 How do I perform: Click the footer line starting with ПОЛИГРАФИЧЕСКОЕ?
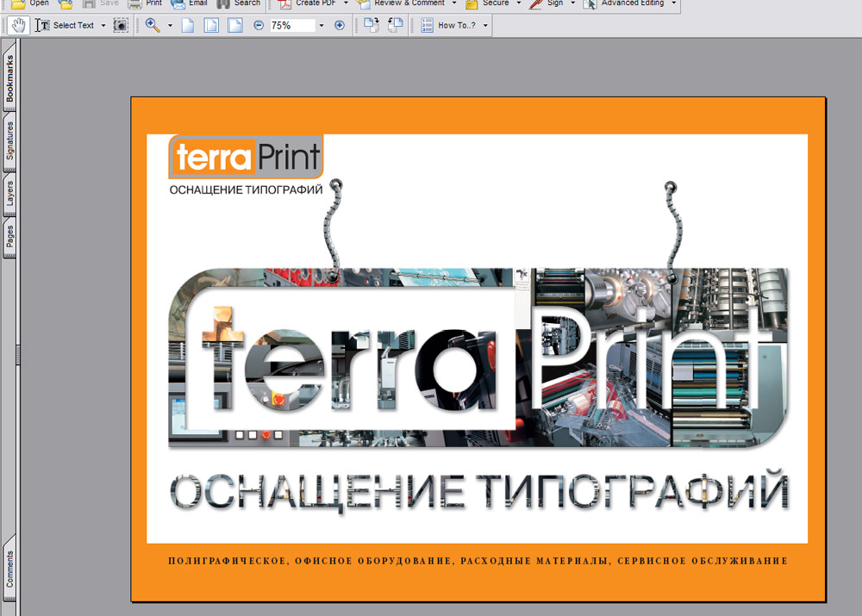pos(478,561)
